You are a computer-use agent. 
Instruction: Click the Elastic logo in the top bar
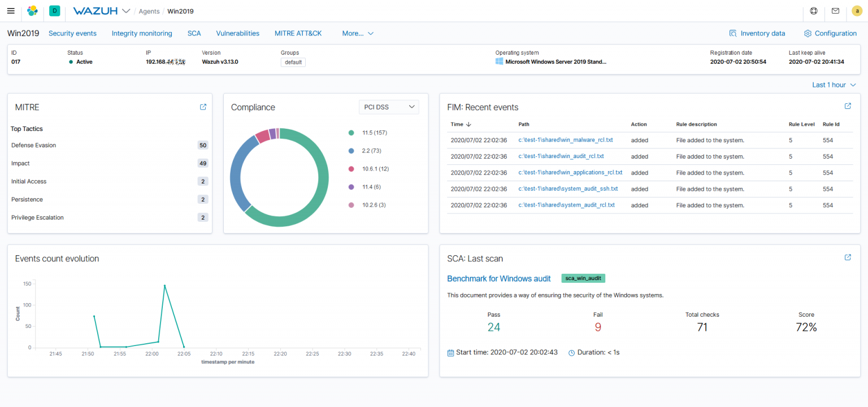[x=32, y=11]
